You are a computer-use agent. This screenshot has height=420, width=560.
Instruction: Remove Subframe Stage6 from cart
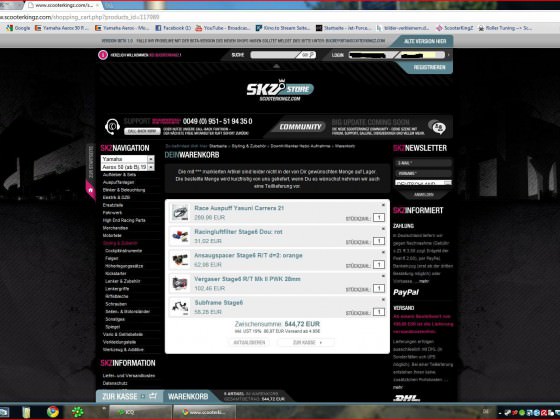[x=383, y=300]
